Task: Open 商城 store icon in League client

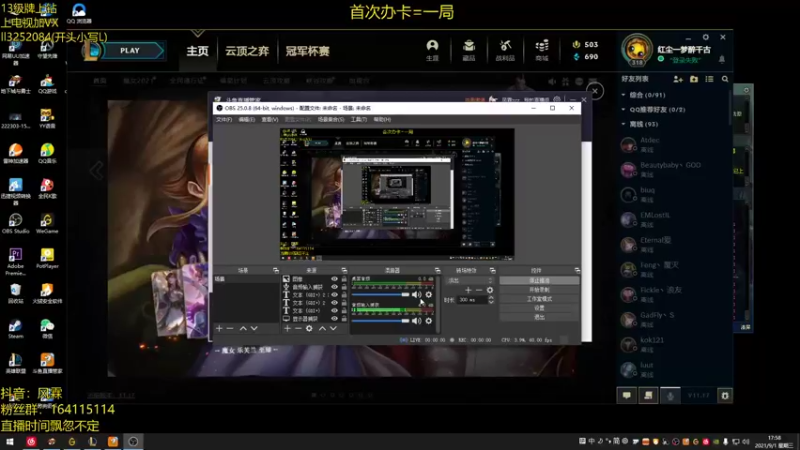Action: tap(542, 51)
